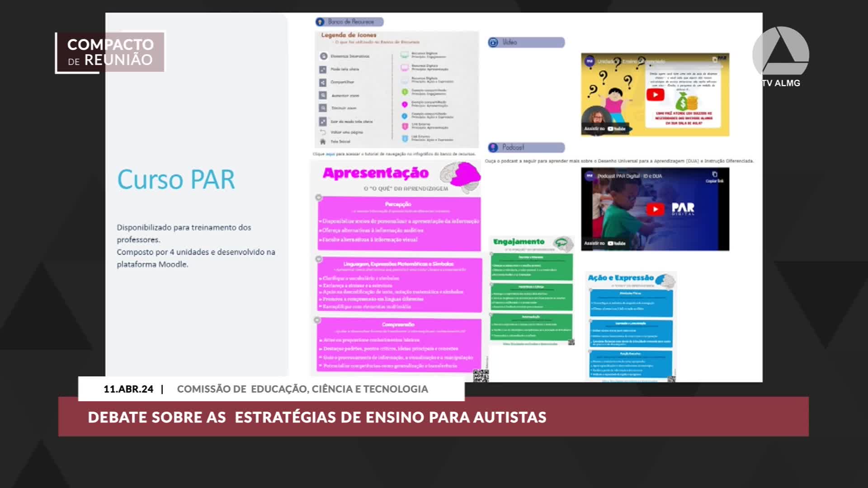Screen dimensions: 868x488
Task: Select the Banco de Recursos header tab
Action: click(x=349, y=22)
